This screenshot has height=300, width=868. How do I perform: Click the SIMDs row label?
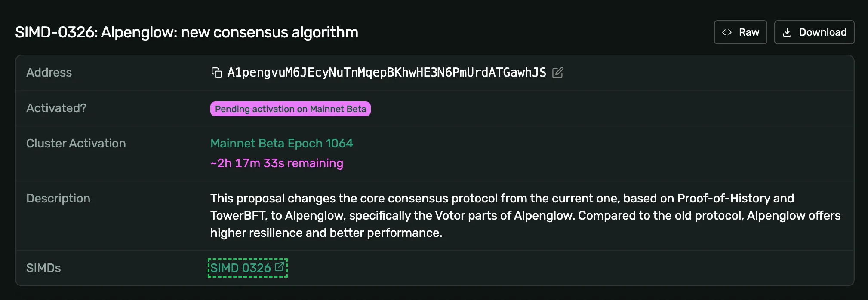pos(43,268)
